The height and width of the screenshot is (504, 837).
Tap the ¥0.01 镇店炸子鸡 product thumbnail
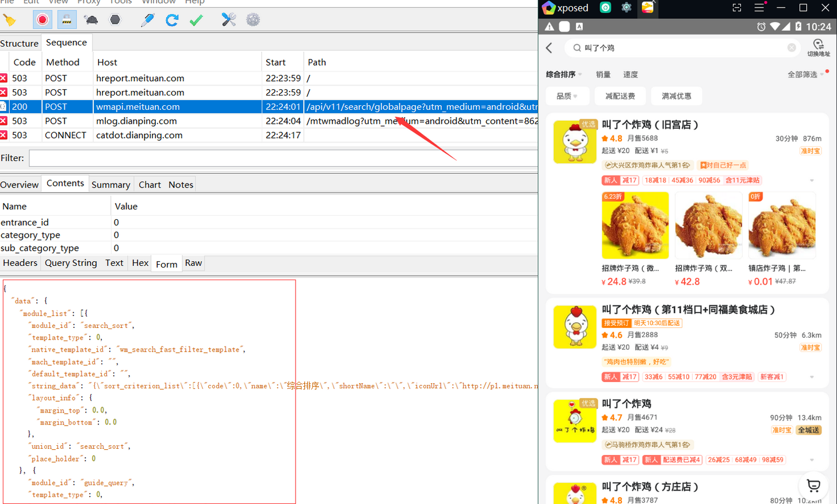782,226
